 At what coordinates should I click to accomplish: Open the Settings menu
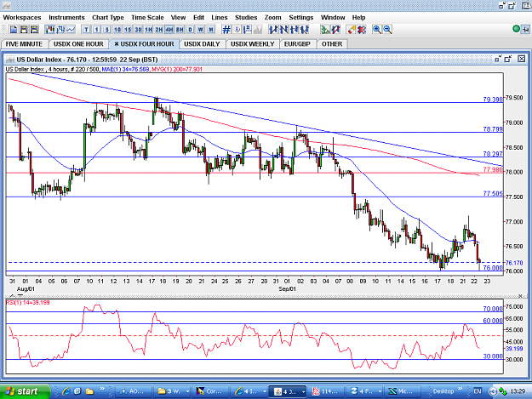(301, 18)
